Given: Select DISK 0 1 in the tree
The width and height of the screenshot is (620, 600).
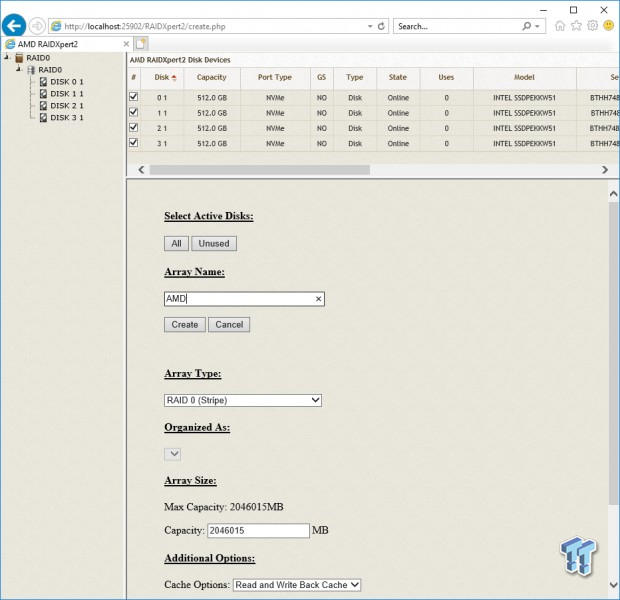Looking at the screenshot, I should [66, 82].
